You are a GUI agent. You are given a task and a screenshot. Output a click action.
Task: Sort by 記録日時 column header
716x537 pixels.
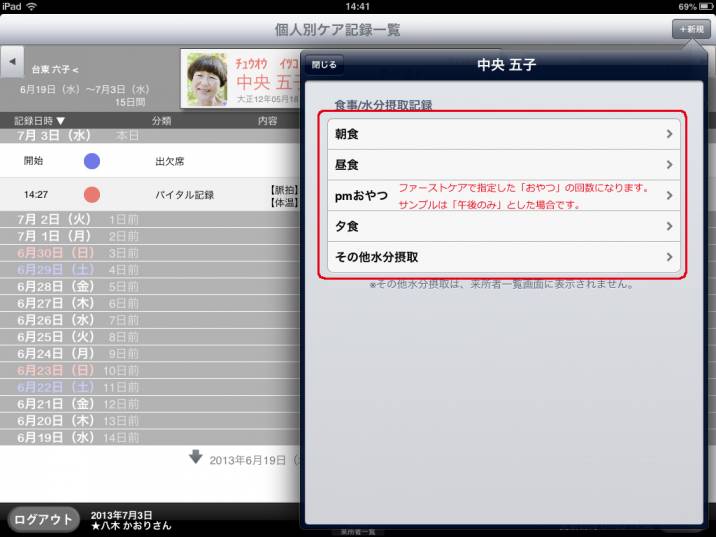pos(40,121)
